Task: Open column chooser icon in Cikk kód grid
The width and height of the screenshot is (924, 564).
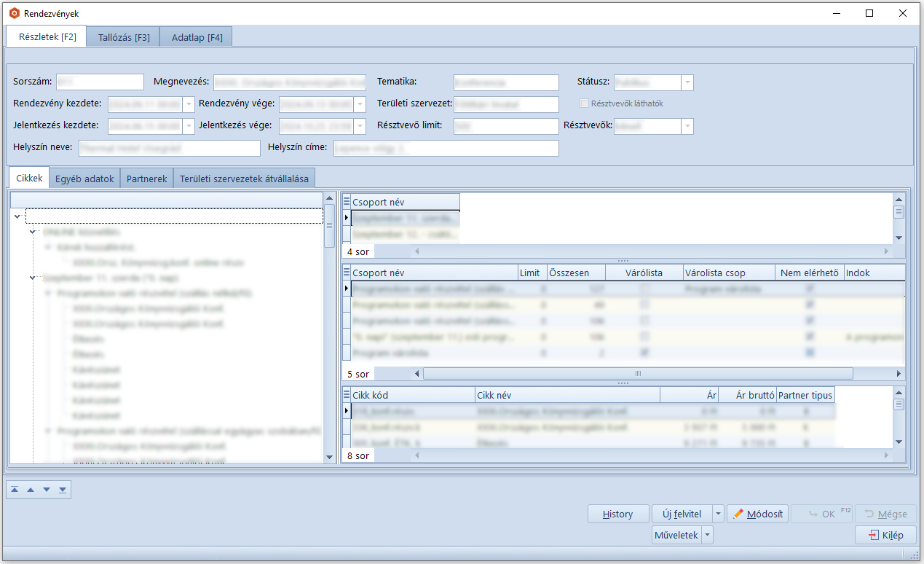Action: click(347, 395)
